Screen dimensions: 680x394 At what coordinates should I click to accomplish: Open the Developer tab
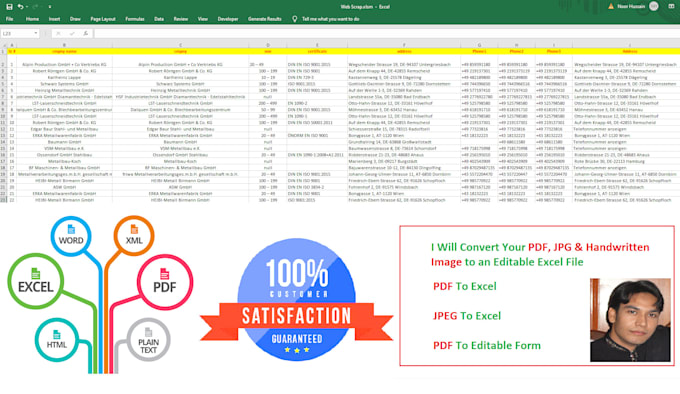click(x=228, y=19)
